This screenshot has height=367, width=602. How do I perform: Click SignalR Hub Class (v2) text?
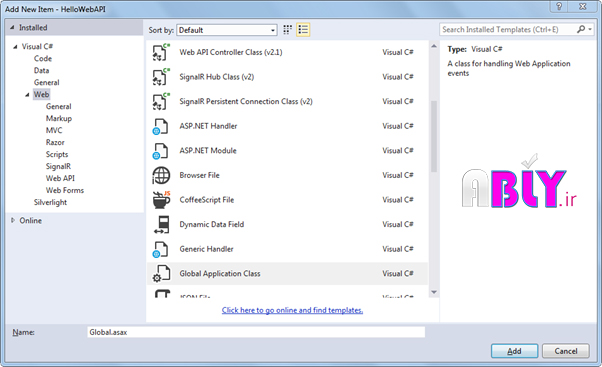217,77
